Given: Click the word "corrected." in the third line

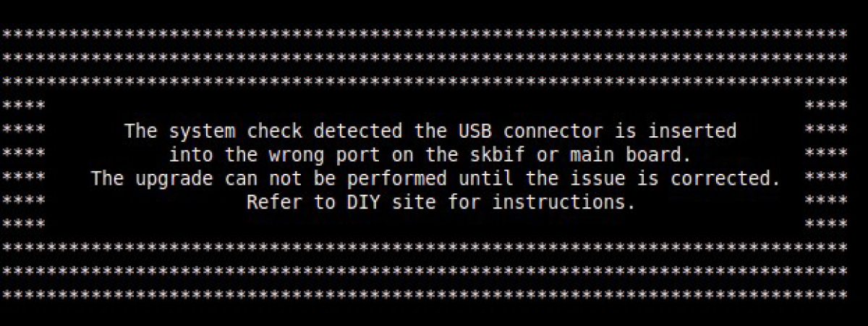Looking at the screenshot, I should (x=726, y=179).
